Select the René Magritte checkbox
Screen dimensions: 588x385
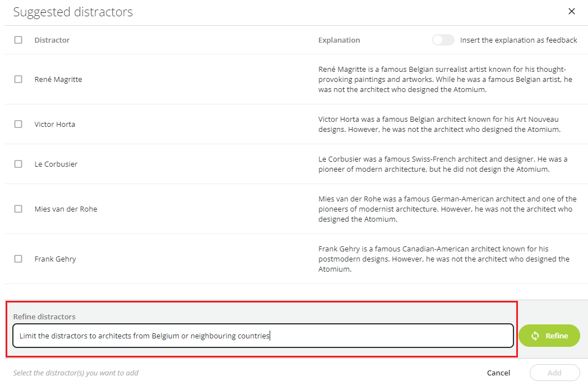click(x=18, y=79)
